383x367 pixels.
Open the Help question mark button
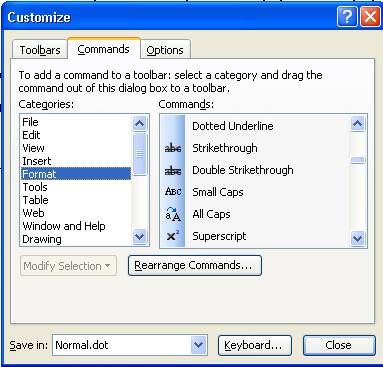tap(347, 16)
